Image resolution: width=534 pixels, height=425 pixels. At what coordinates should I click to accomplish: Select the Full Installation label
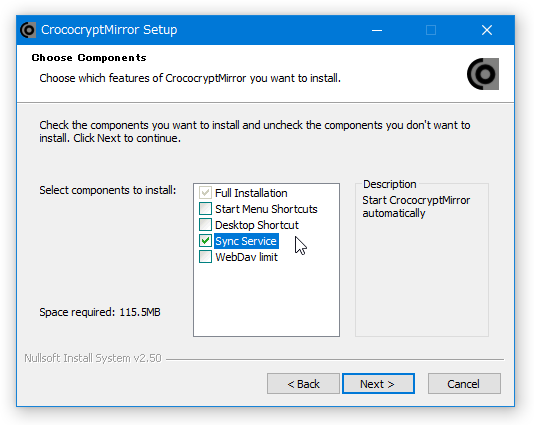251,193
